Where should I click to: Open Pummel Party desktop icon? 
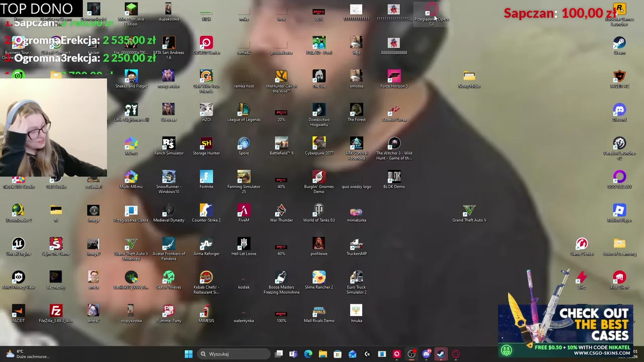click(169, 314)
